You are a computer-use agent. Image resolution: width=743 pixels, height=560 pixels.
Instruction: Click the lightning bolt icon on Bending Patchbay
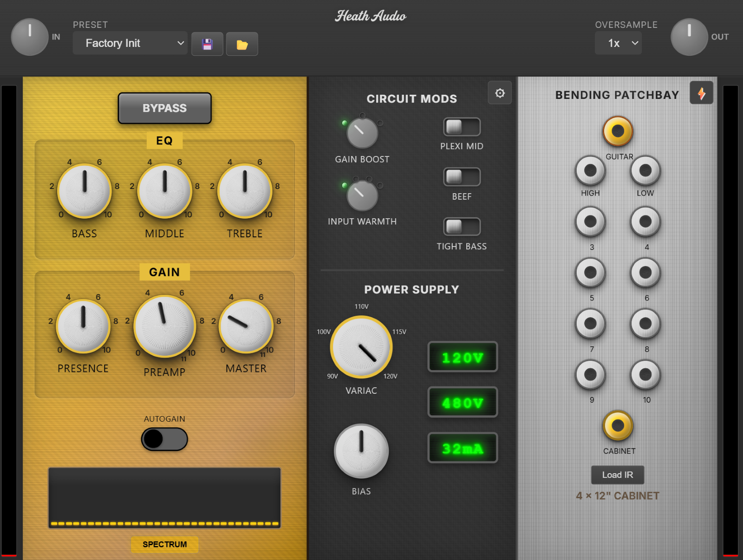(x=702, y=92)
